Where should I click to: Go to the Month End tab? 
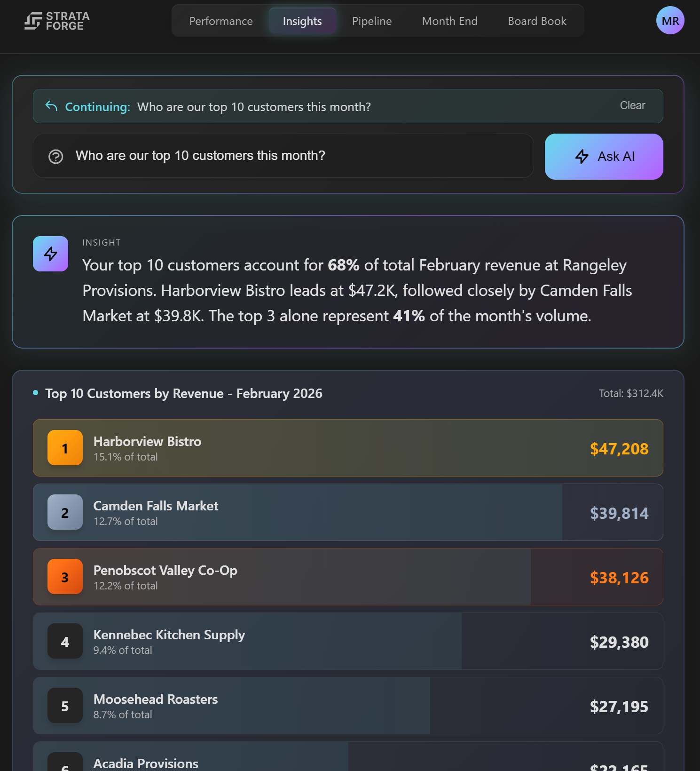tap(449, 21)
